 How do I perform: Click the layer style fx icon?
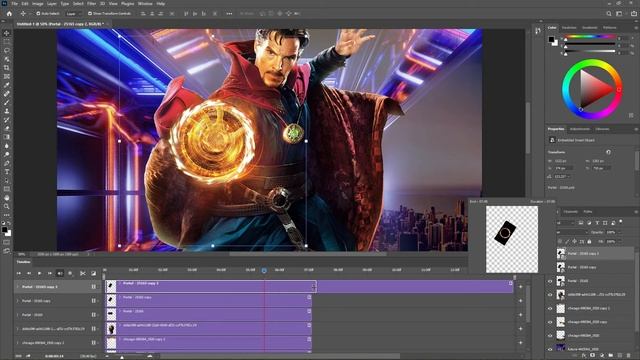[x=584, y=356]
